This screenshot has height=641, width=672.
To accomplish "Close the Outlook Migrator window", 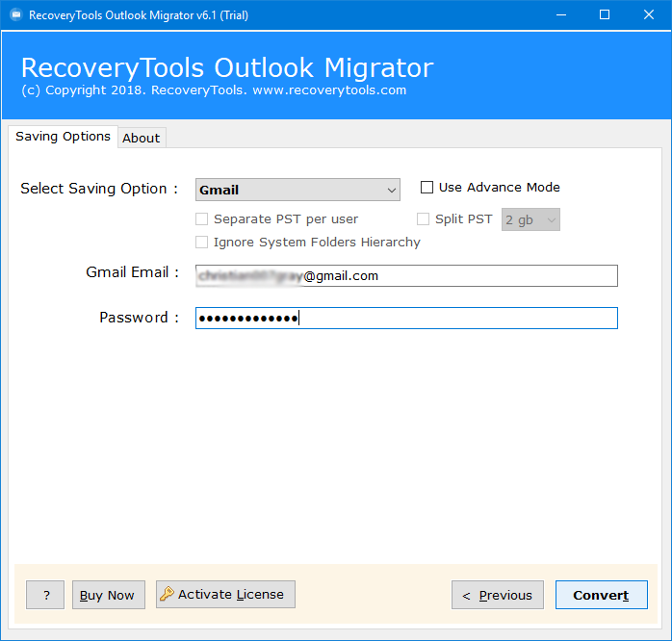I will click(x=649, y=15).
